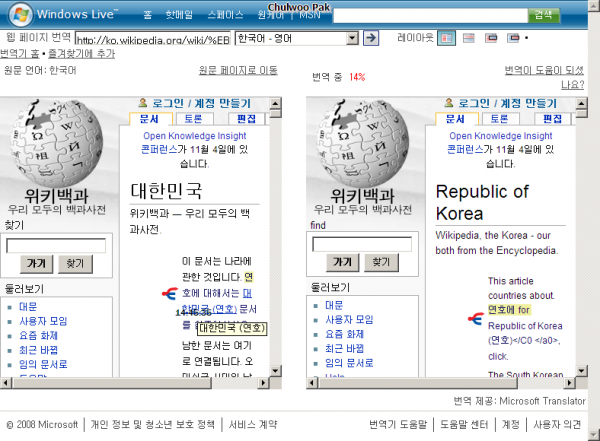
Task: Click 임의 문서로 in original pane sidebar
Action: pos(43,364)
